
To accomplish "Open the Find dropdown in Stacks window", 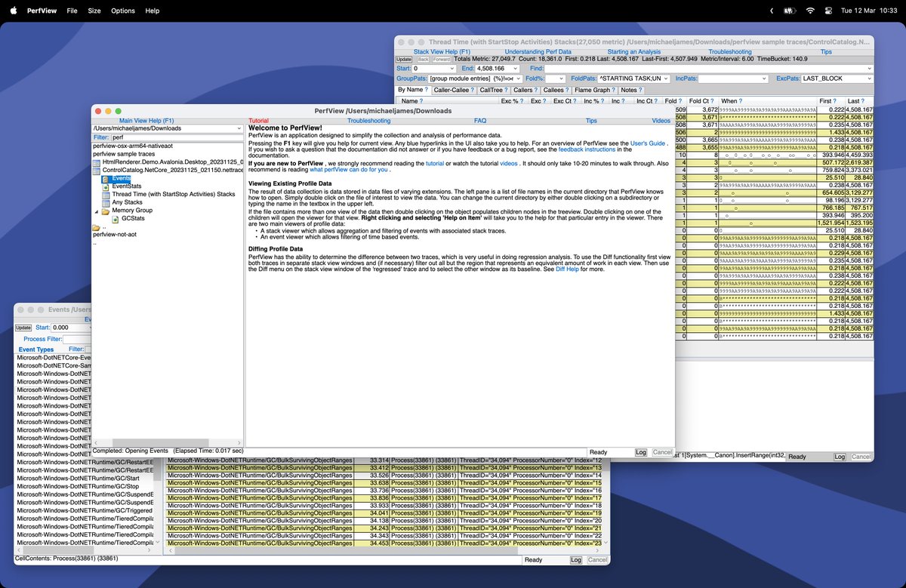I will click(869, 69).
